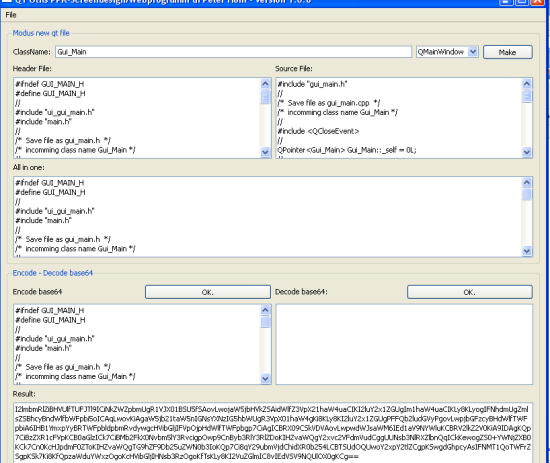Image resolution: width=550 pixels, height=463 pixels.
Task: Click the Header File scrollbar thumb
Action: click(265, 96)
